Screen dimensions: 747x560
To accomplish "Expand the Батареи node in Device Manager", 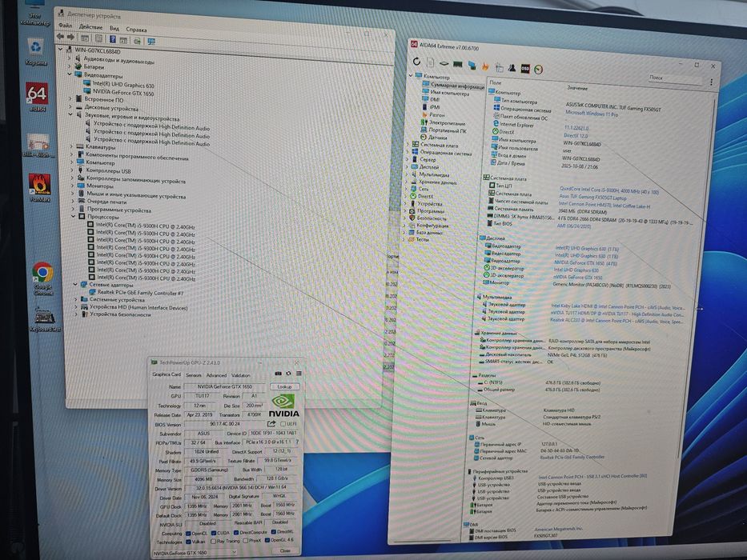I will click(x=70, y=66).
